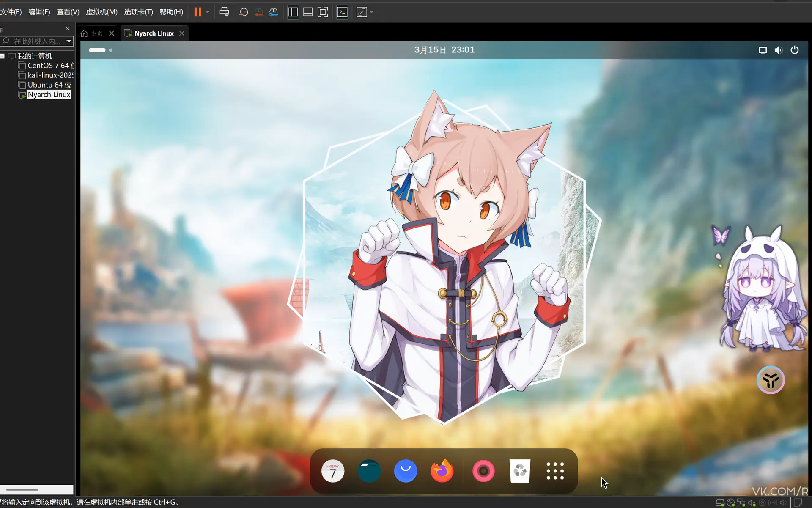
Task: Click the green-dot sound card status icon
Action: tap(752, 503)
